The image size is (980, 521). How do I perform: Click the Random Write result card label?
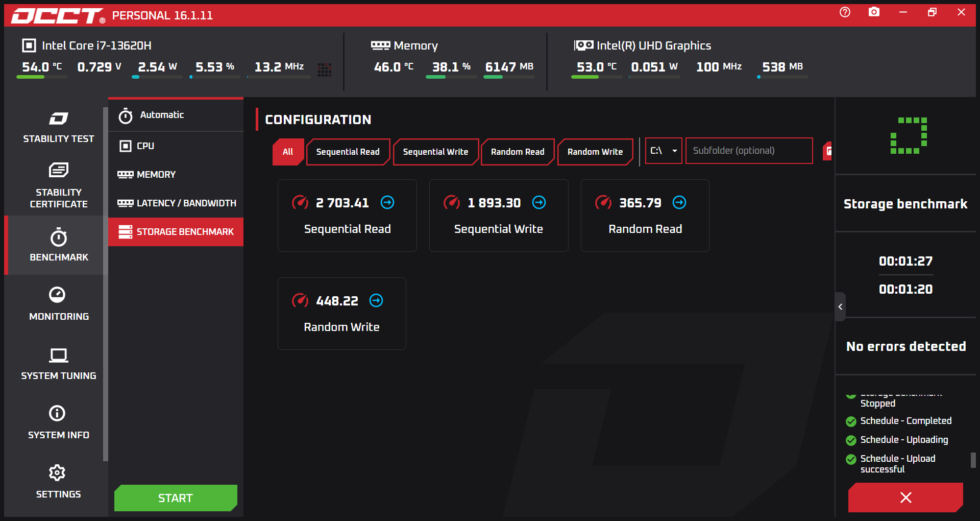341,327
